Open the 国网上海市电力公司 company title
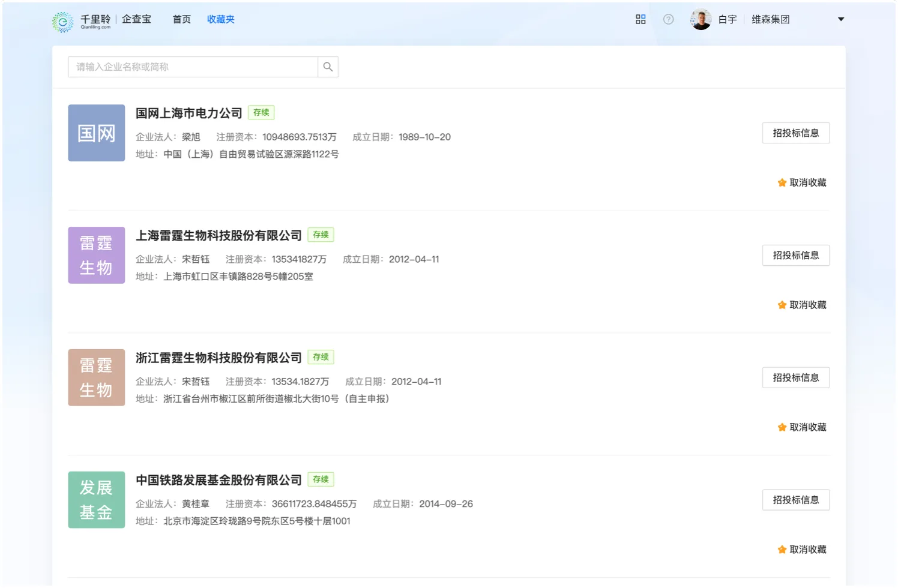Screen dimensions: 898x588 point(189,113)
